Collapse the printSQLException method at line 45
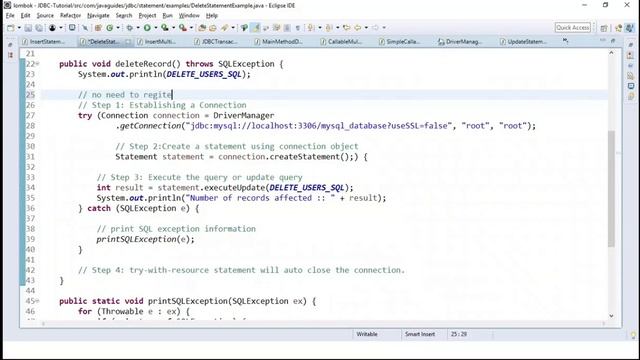This screenshot has width=640, height=360. tap(38, 301)
